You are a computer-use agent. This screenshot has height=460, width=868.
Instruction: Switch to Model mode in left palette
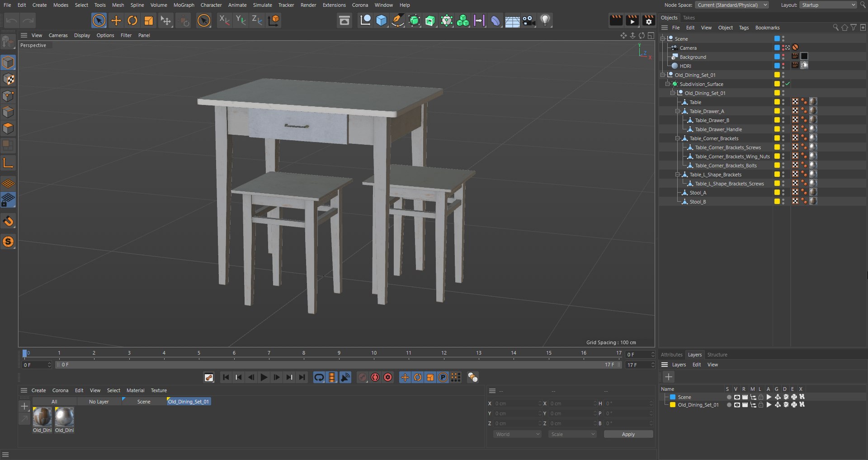point(8,62)
